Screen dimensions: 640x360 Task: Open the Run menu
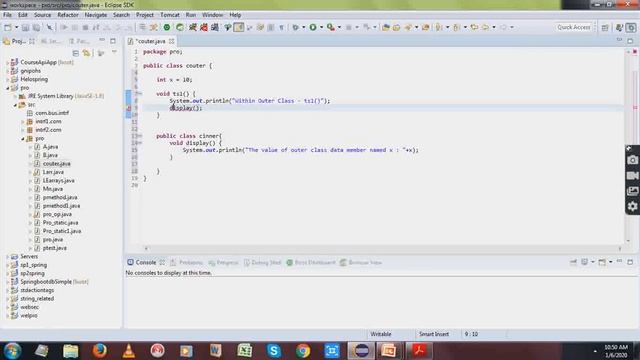coord(191,15)
